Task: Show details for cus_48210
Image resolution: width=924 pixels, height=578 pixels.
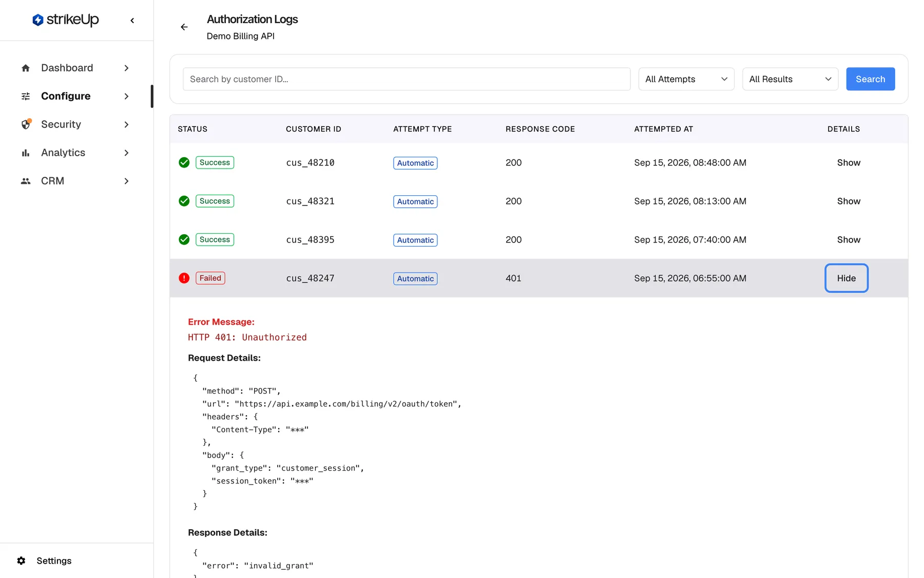Action: 849,162
